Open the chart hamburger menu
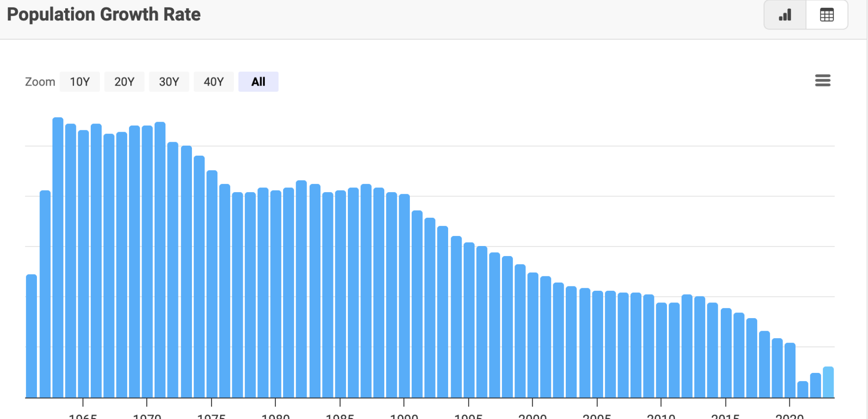Image resolution: width=868 pixels, height=419 pixels. pyautogui.click(x=822, y=80)
